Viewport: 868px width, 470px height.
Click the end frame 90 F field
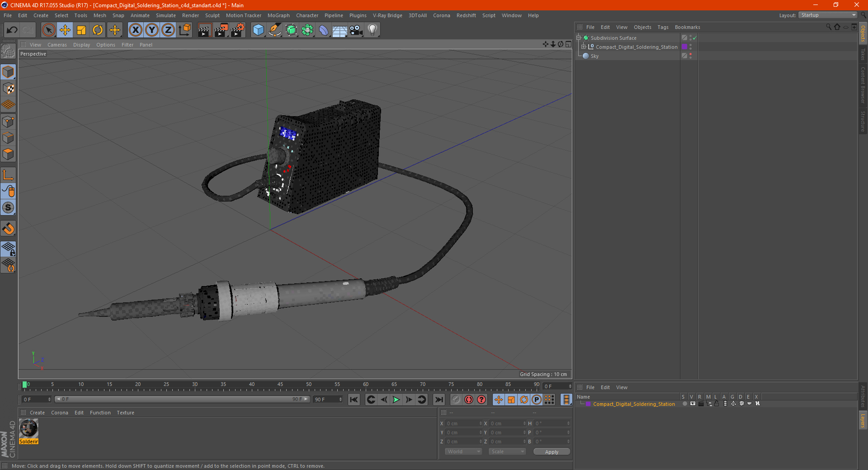pos(328,399)
